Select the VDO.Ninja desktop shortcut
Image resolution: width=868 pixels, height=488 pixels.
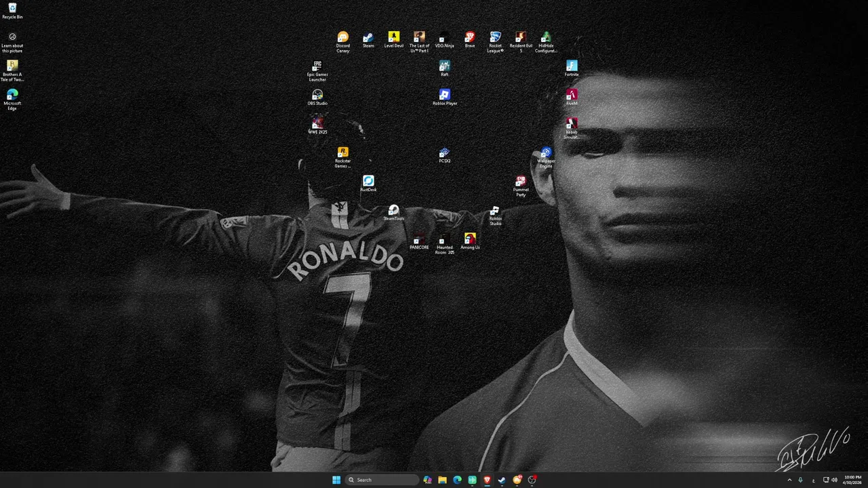pyautogui.click(x=445, y=40)
